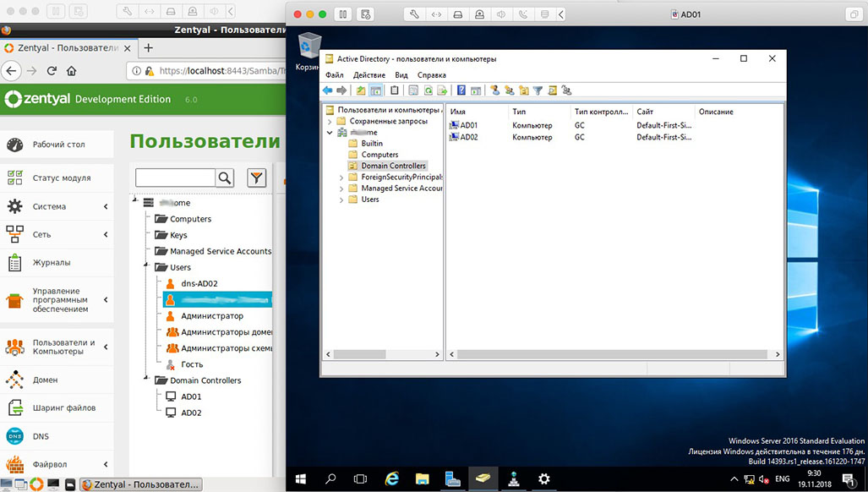This screenshot has width=868, height=492.
Task: Click the browser Home button
Action: click(x=71, y=71)
